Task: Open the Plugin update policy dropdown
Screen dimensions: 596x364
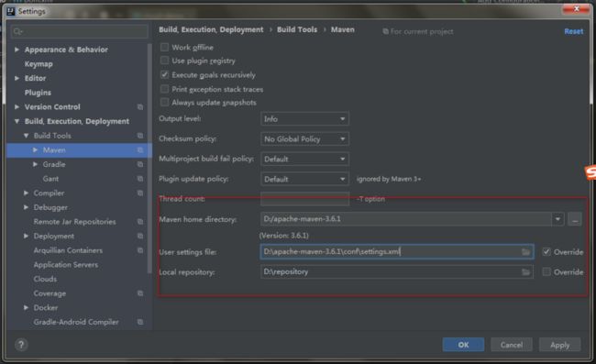Action: tap(304, 179)
